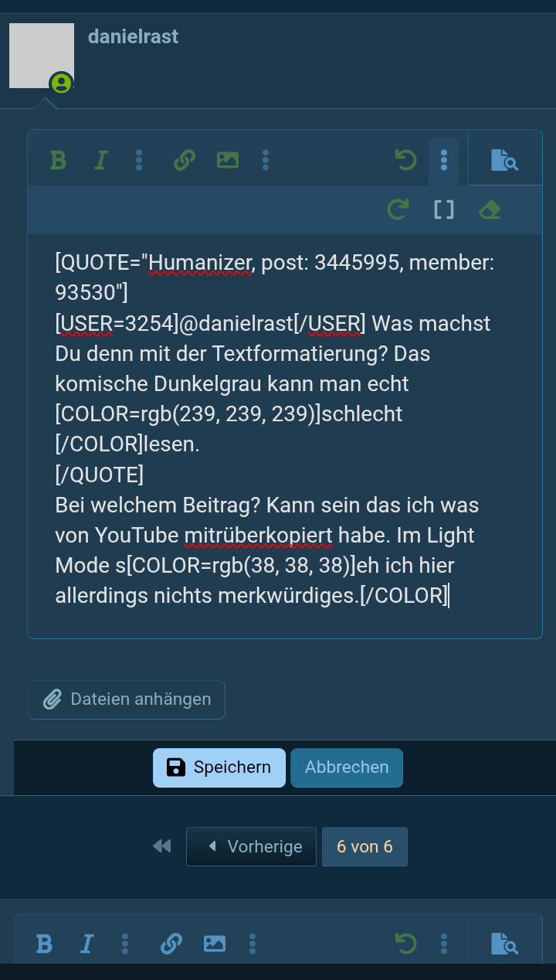Click Dateien anhängen button
This screenshot has height=980, width=556.
[x=127, y=699]
